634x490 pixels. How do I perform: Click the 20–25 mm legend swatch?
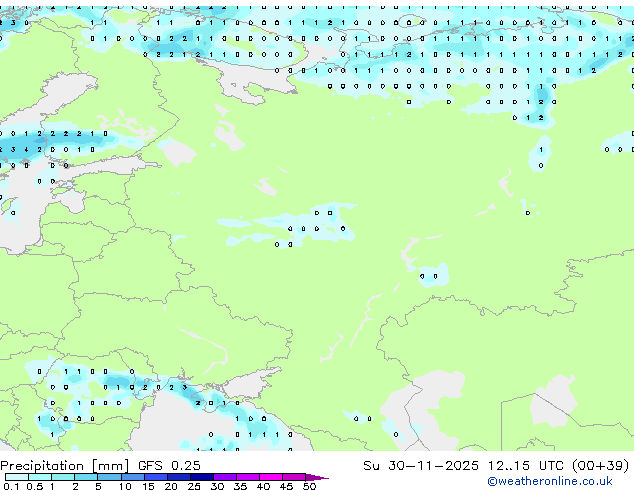pos(178,477)
